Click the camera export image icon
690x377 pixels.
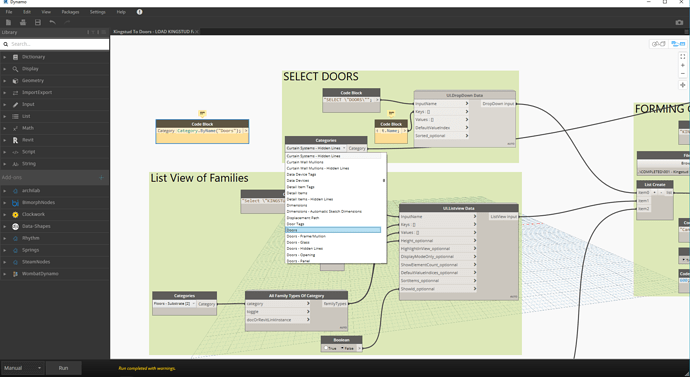pos(679,22)
